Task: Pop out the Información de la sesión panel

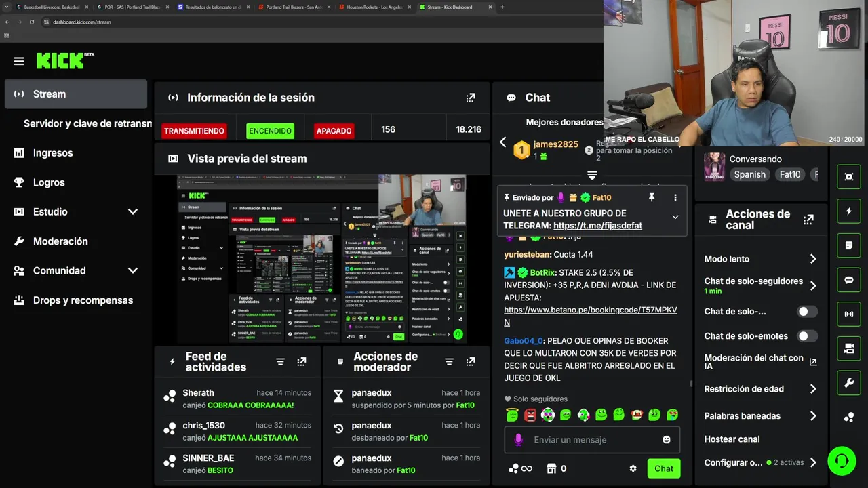Action: (471, 98)
